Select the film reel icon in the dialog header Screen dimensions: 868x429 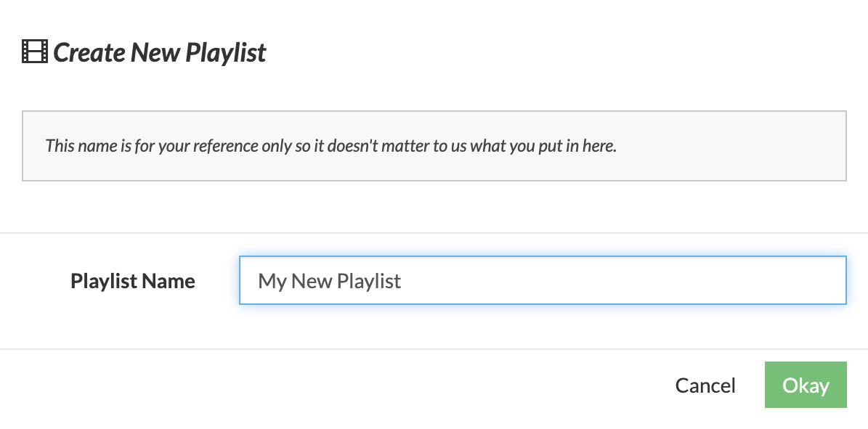(35, 52)
